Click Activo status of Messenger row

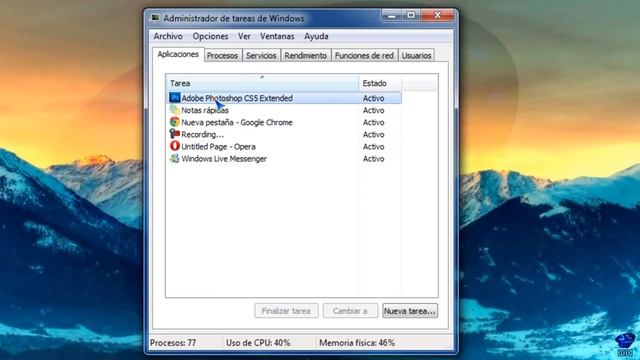373,159
